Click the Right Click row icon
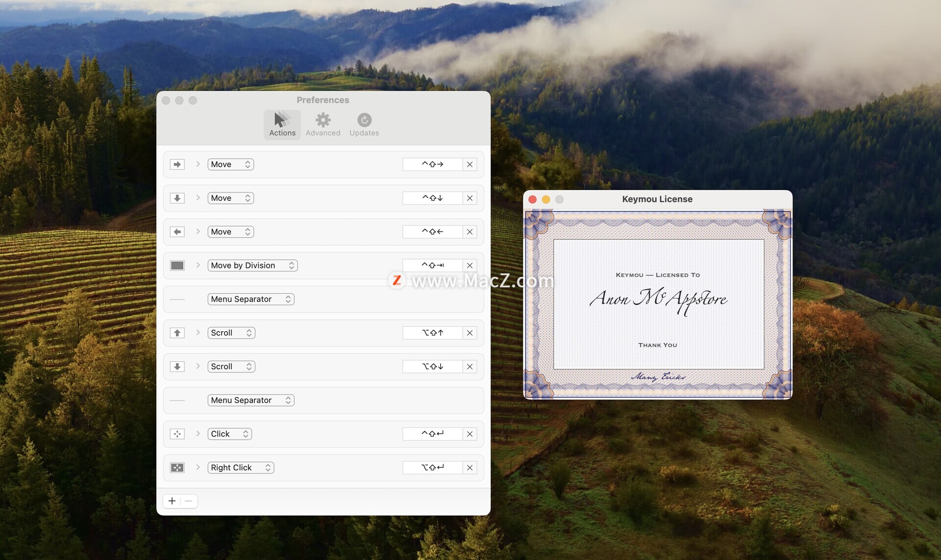Viewport: 941px width, 560px height. pos(177,468)
